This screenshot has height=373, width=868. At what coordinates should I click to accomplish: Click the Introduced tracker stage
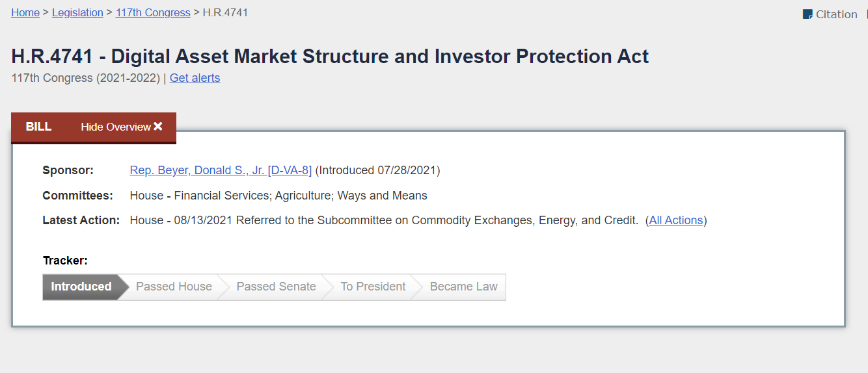(81, 287)
